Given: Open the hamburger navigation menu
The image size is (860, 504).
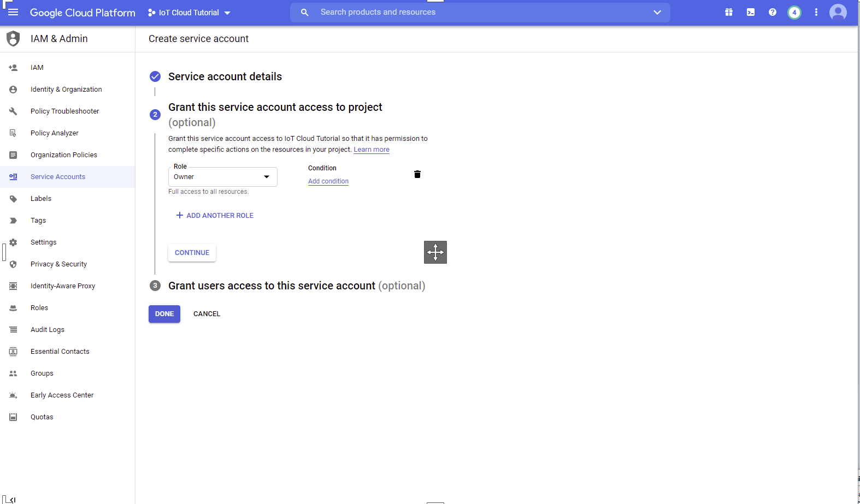Looking at the screenshot, I should click(13, 12).
